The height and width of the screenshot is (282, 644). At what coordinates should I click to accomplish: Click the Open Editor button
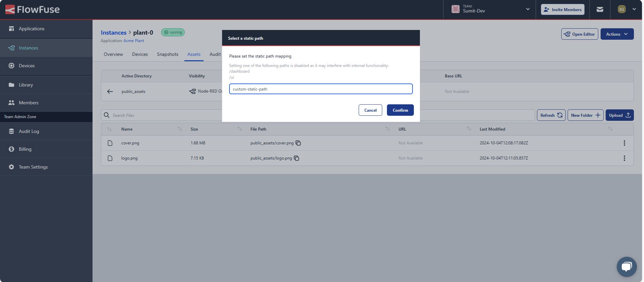pyautogui.click(x=579, y=34)
